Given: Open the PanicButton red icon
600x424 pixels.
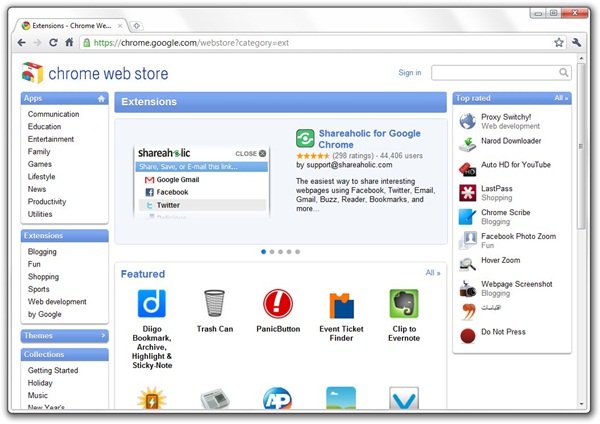Looking at the screenshot, I should pyautogui.click(x=278, y=304).
